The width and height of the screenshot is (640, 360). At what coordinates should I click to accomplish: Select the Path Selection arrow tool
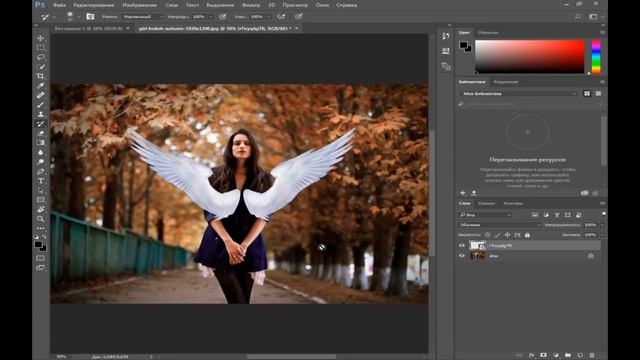40,190
